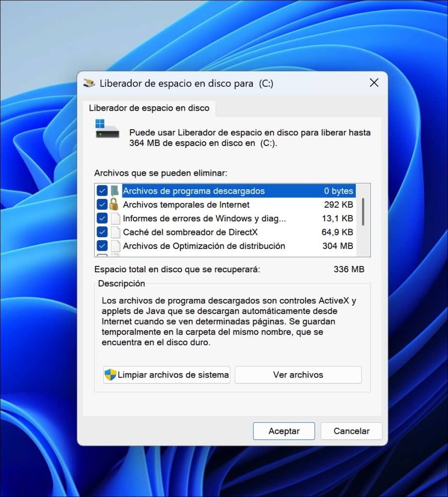This screenshot has height=497, width=448.
Task: Click the 13,1 KB size value
Action: [337, 218]
